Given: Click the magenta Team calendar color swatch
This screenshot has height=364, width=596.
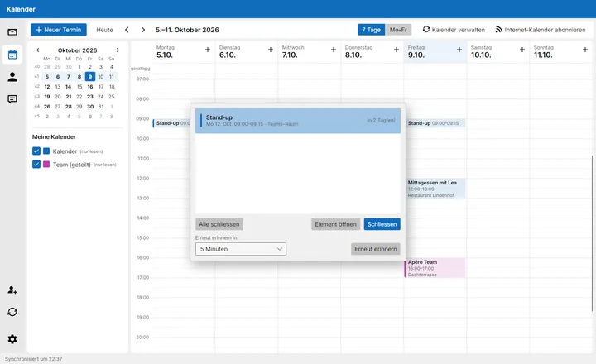Looking at the screenshot, I should point(46,165).
